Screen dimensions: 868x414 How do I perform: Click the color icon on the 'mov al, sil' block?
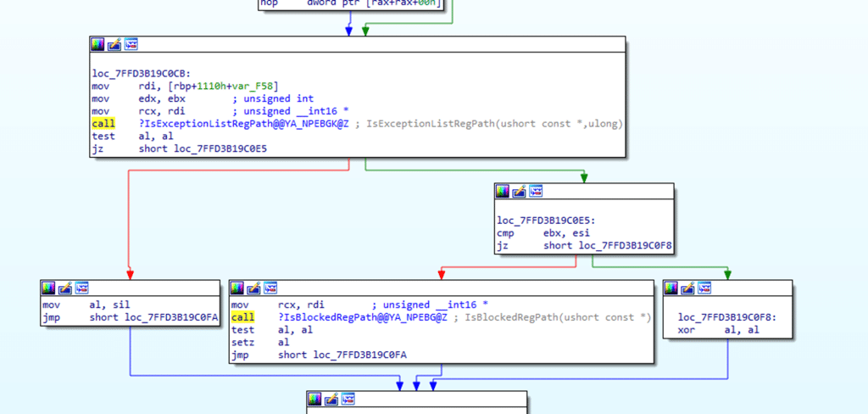tap(48, 288)
